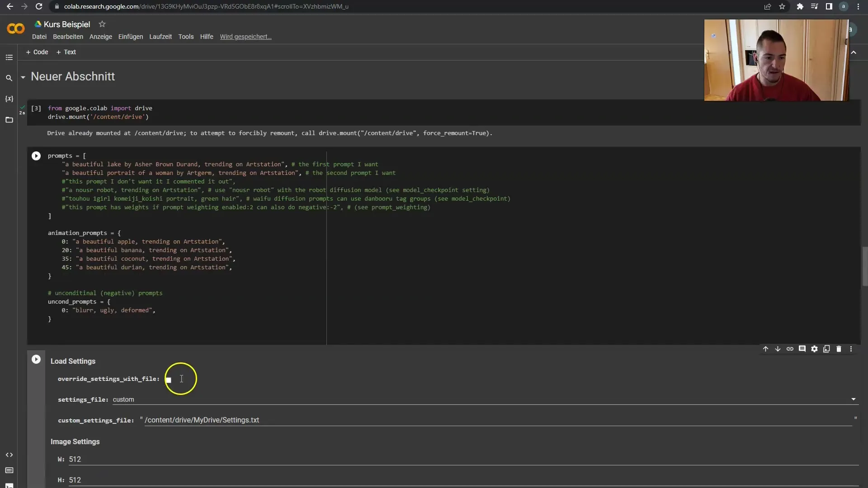Click the Load Settings form heading
Image resolution: width=868 pixels, height=488 pixels.
click(73, 361)
